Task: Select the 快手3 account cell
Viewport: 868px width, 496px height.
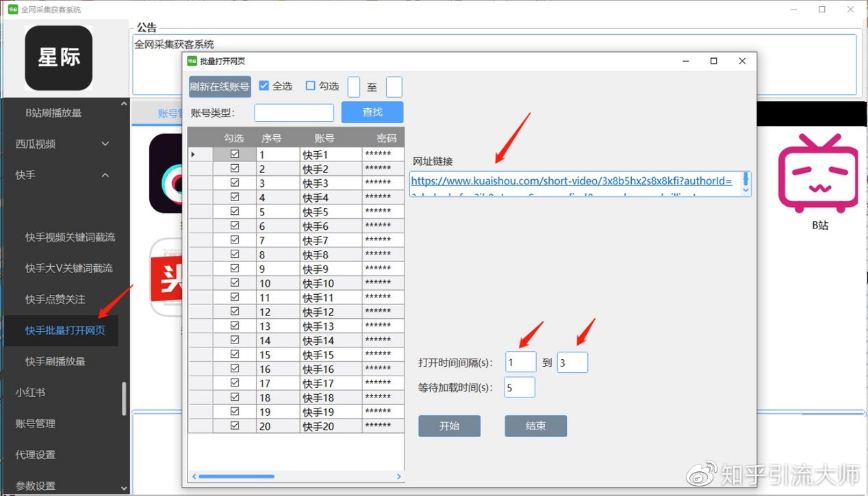Action: point(331,183)
